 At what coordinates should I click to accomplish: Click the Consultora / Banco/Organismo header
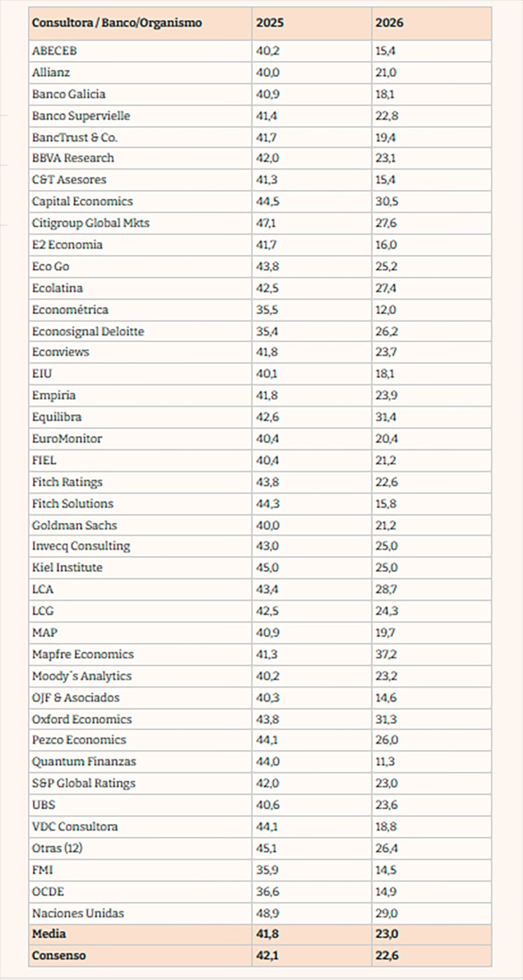point(117,23)
